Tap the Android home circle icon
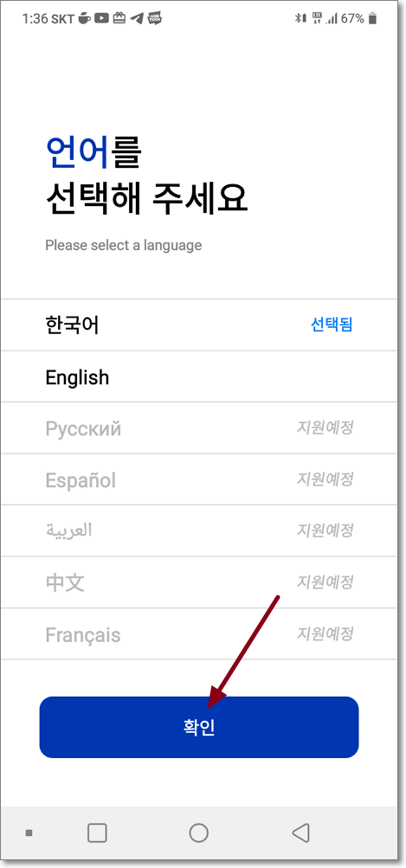 pos(198,832)
